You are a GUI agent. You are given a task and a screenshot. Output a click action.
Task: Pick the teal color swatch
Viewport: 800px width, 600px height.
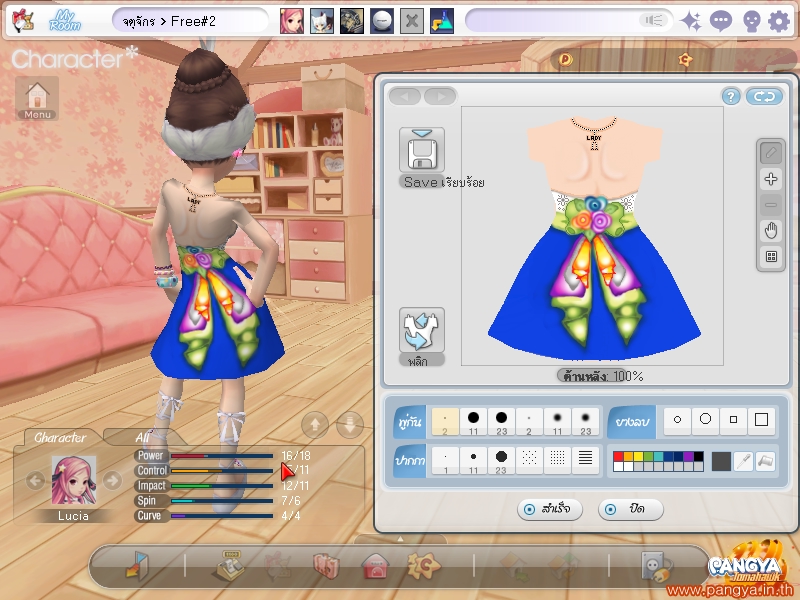658,456
